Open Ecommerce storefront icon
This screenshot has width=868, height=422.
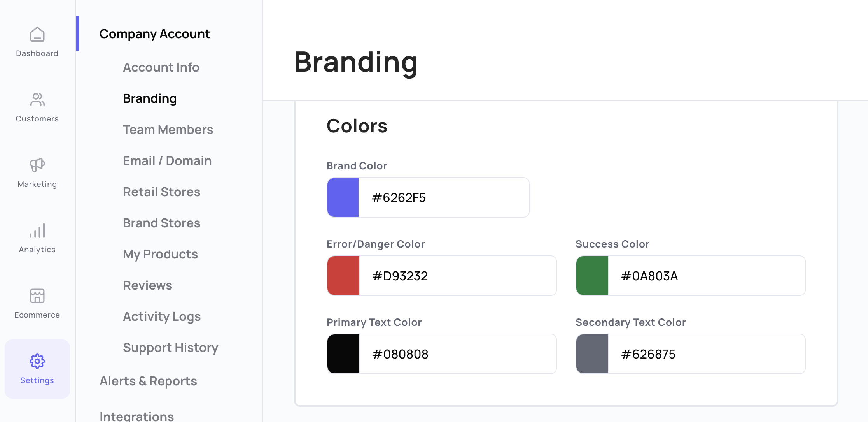pos(37,296)
